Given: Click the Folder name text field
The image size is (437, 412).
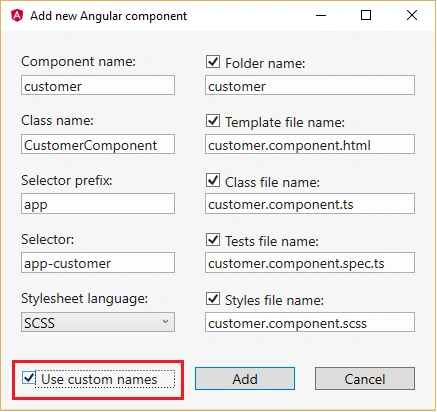Looking at the screenshot, I should (x=310, y=85).
